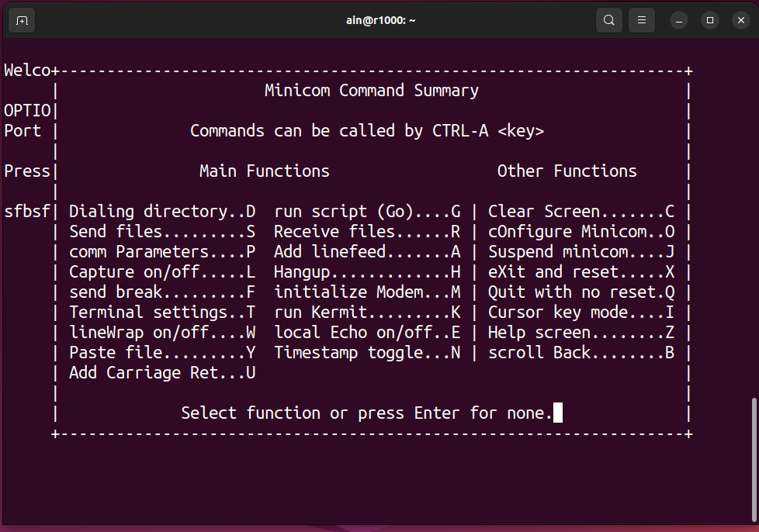759x532 pixels.
Task: Click 'Add linefeed.......A' entry
Action: [x=367, y=252]
